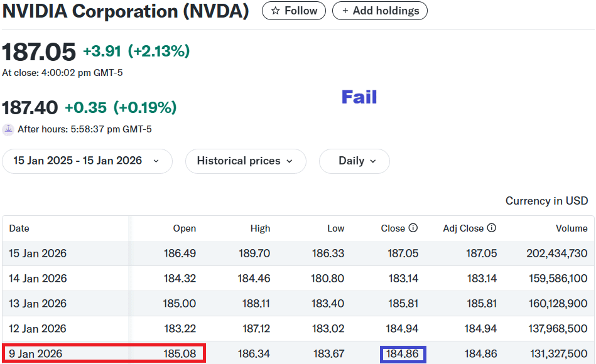Click the Add holdings button

(x=379, y=11)
